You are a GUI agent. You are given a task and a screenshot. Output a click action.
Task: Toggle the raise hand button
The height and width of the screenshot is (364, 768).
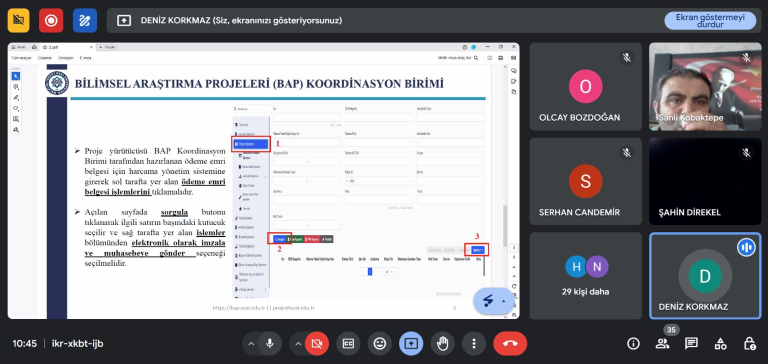click(x=442, y=343)
